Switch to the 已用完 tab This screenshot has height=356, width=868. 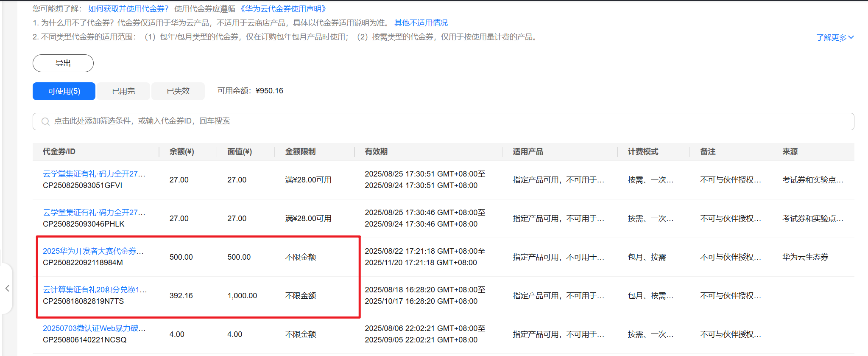click(123, 91)
